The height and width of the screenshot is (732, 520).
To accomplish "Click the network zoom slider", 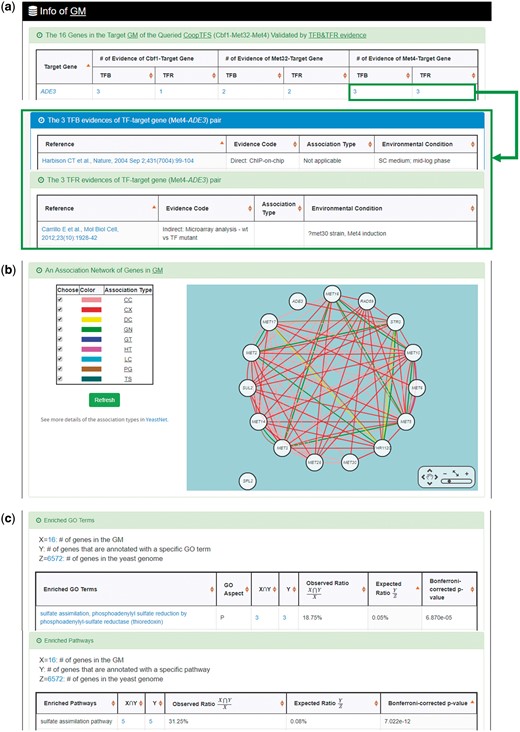I will click(456, 481).
